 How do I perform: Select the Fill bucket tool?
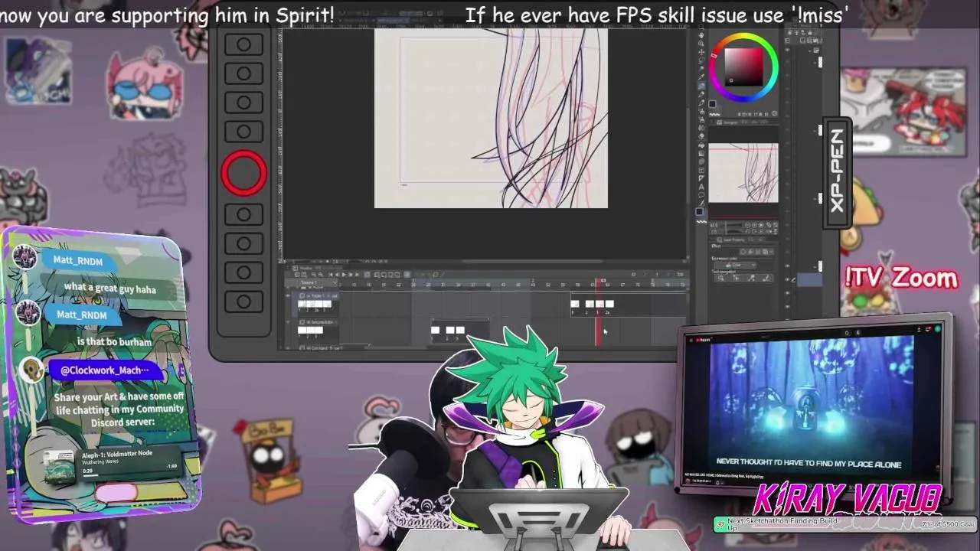click(x=701, y=145)
